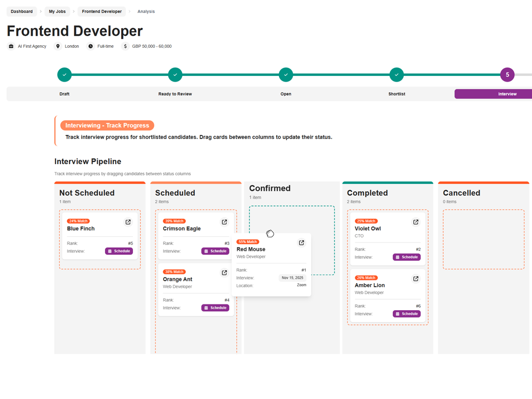Open Amber Lion external-link icon
This screenshot has height=399, width=532.
[x=416, y=279]
